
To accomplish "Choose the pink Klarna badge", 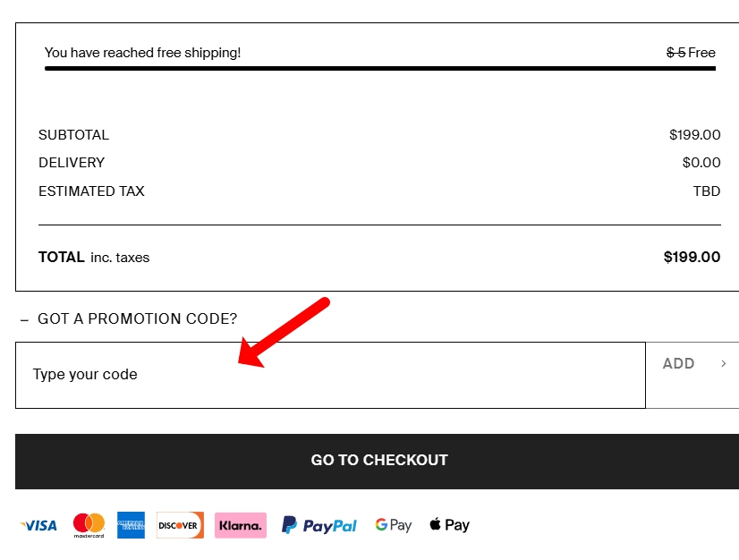I will pos(241,525).
